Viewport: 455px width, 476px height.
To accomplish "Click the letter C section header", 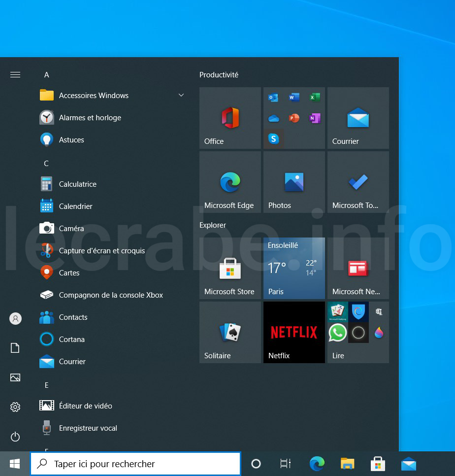I will click(x=46, y=163).
